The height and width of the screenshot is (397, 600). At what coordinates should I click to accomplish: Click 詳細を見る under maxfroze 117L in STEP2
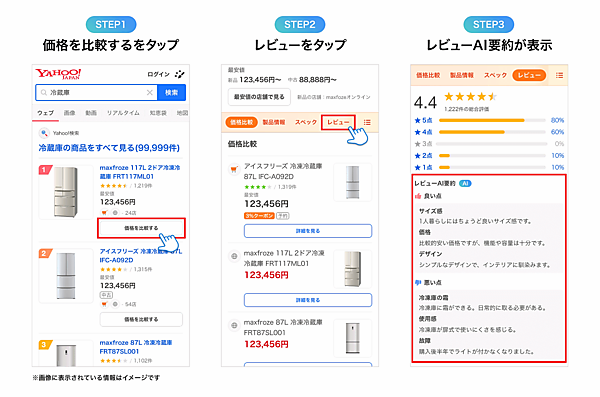tap(308, 300)
